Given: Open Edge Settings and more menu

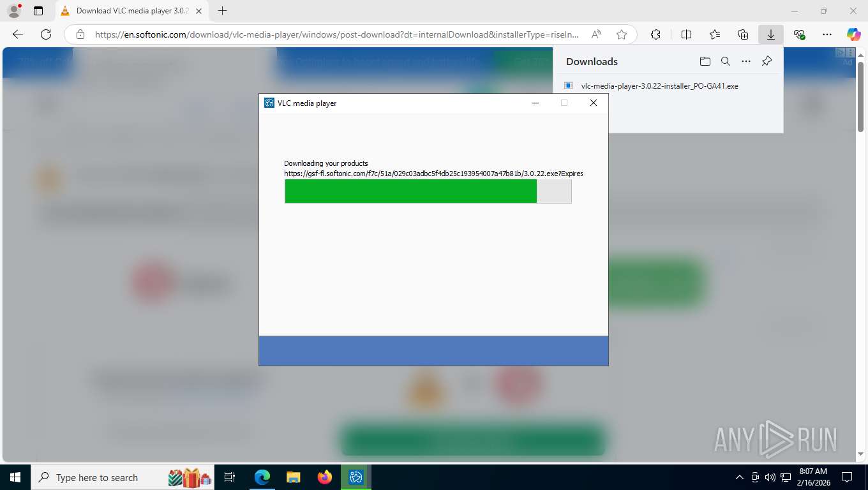Looking at the screenshot, I should click(827, 34).
